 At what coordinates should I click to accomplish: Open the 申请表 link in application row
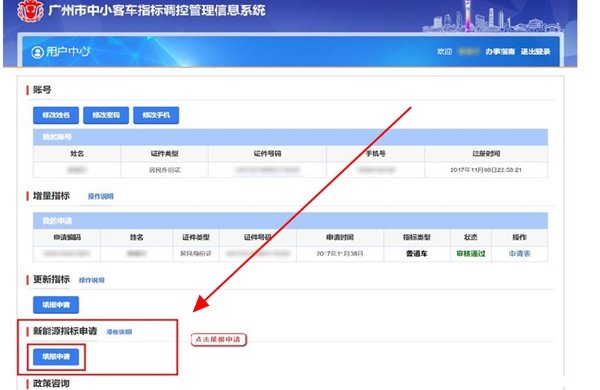(x=520, y=253)
